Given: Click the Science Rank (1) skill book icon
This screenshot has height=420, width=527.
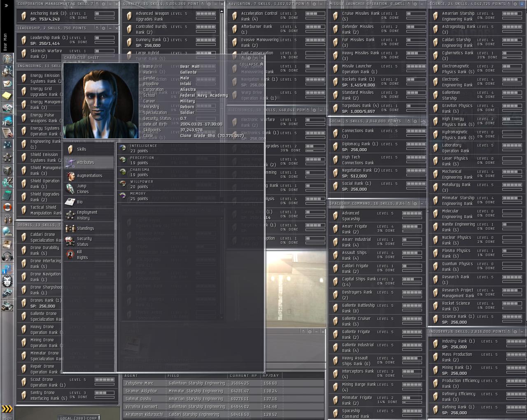Looking at the screenshot, I should click(436, 319).
